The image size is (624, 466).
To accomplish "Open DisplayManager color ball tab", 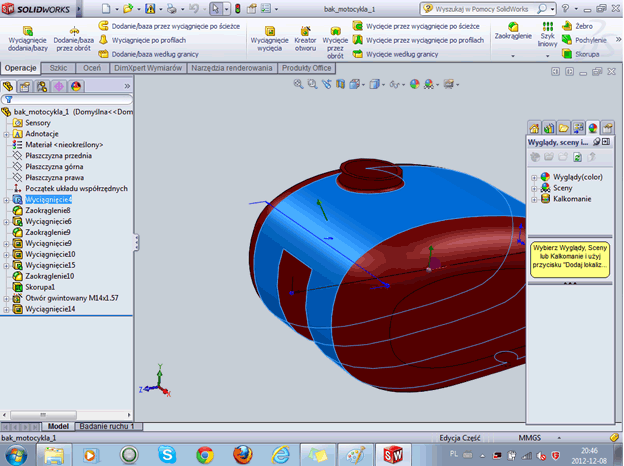I will 76,86.
